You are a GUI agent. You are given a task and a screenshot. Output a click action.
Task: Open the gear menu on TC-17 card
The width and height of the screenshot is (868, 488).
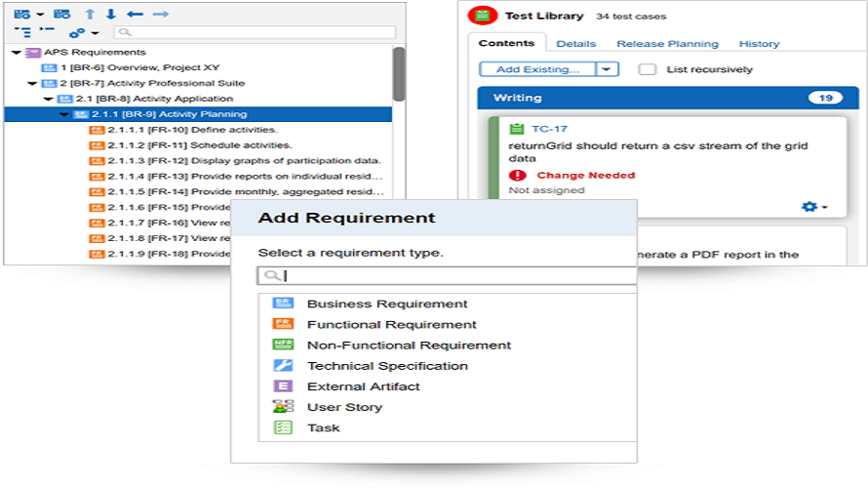(812, 207)
